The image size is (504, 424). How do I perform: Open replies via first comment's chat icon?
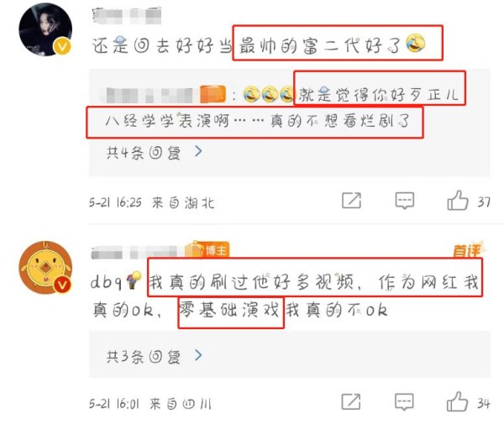click(404, 201)
